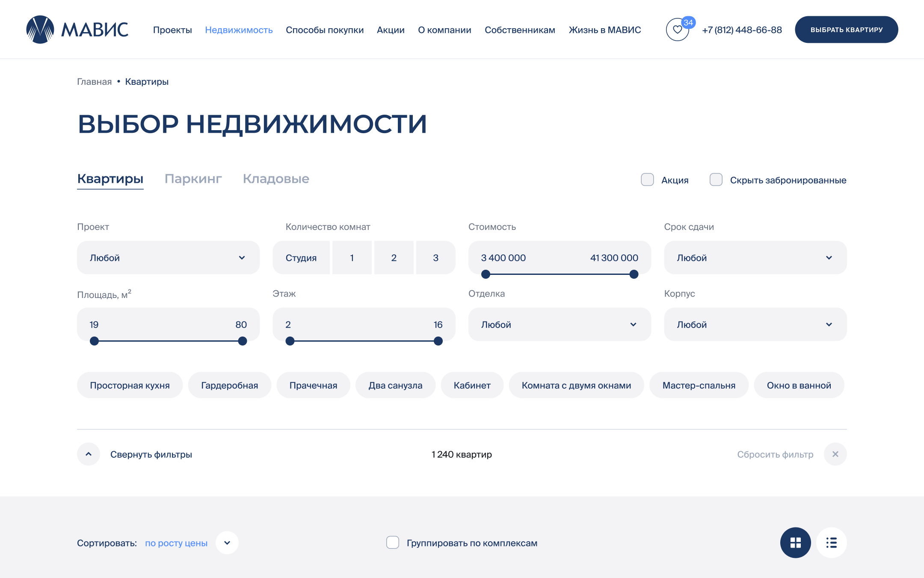Expand the Проект dropdown
The width and height of the screenshot is (924, 578).
[x=168, y=258]
